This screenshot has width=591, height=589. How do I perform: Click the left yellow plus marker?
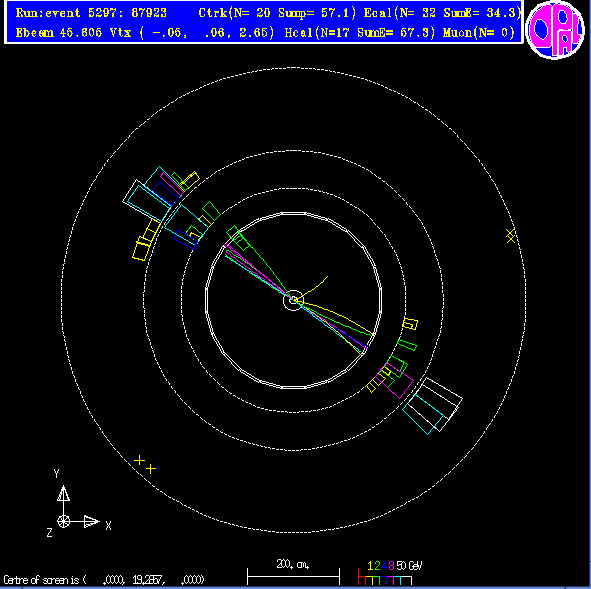(139, 460)
